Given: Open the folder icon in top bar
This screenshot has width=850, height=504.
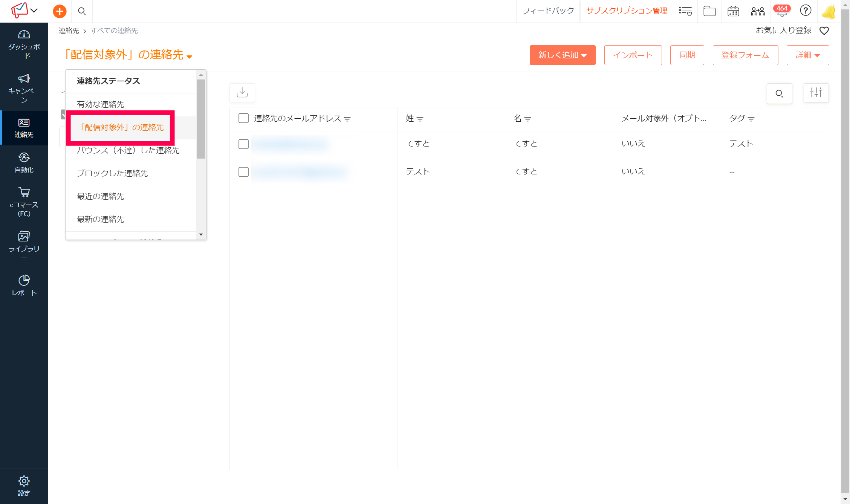Looking at the screenshot, I should pyautogui.click(x=709, y=11).
